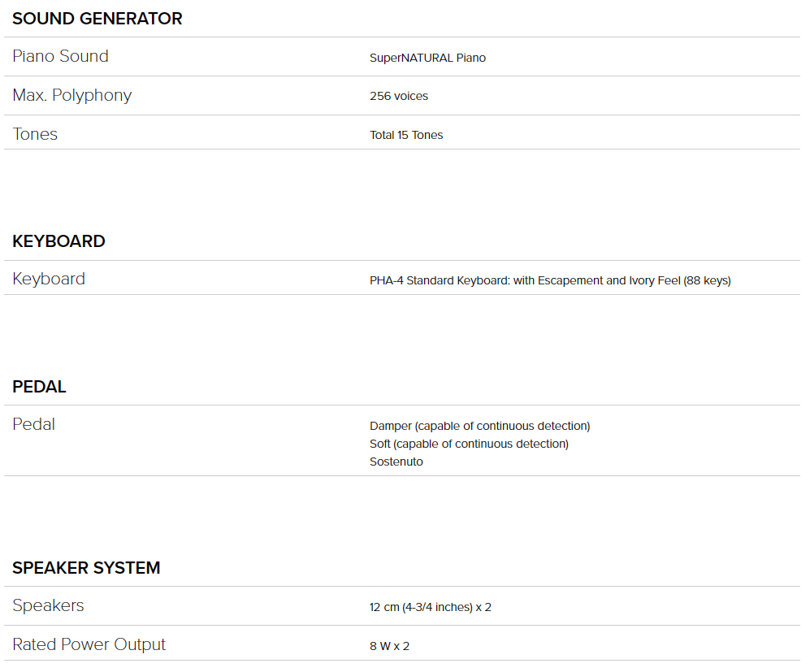Click the Rated Power Output label
This screenshot has width=810, height=672.
click(89, 644)
